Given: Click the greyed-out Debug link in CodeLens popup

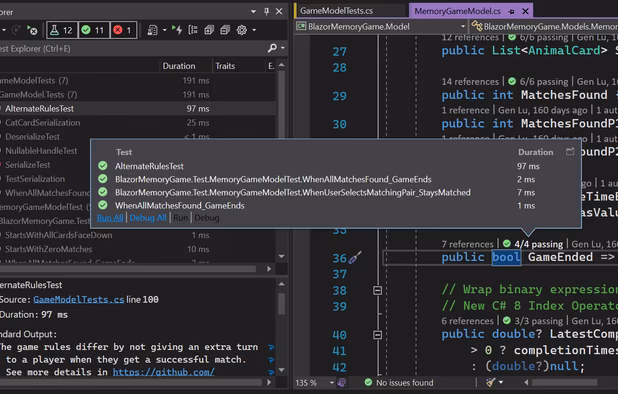Looking at the screenshot, I should pos(207,218).
